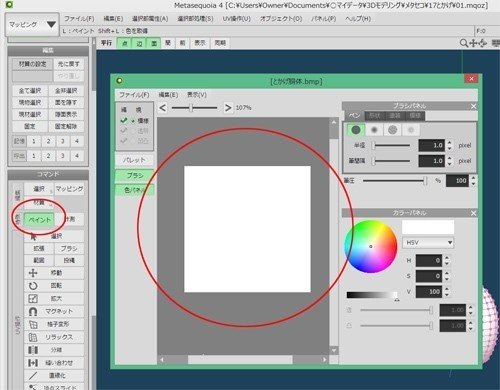This screenshot has width=500, height=390.
Task: Click the rotate (回転) tool icon
Action: pos(33,286)
